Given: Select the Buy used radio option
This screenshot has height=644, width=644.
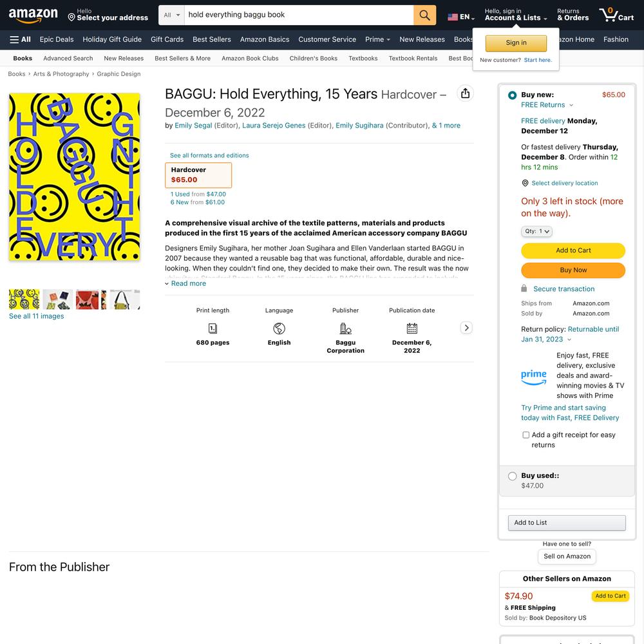Looking at the screenshot, I should [512, 476].
